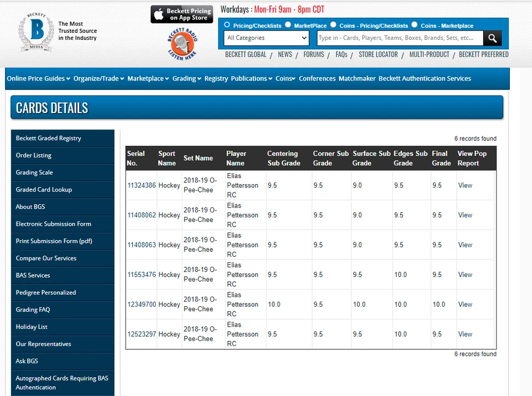Open Order Listing sidebar item
The image size is (532, 396).
63,155
